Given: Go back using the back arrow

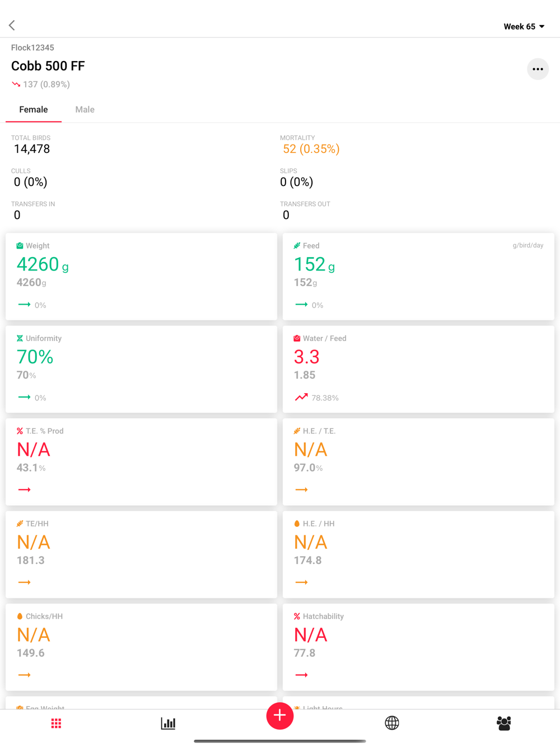Looking at the screenshot, I should [x=12, y=25].
